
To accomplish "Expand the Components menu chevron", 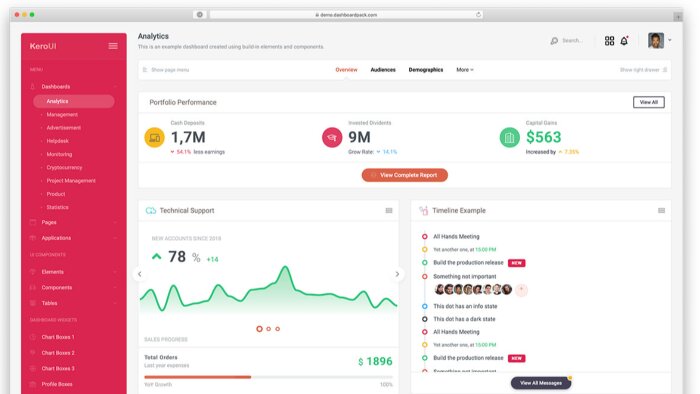I will (x=115, y=288).
